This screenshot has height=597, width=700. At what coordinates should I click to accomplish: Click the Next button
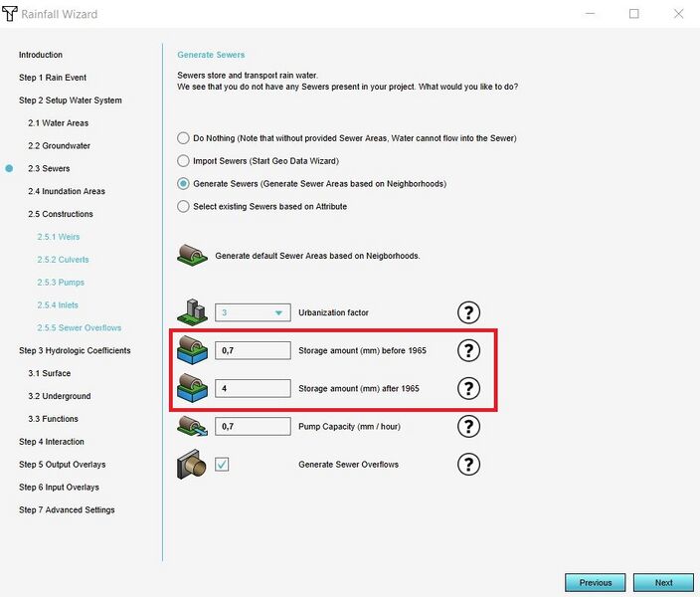tap(663, 582)
